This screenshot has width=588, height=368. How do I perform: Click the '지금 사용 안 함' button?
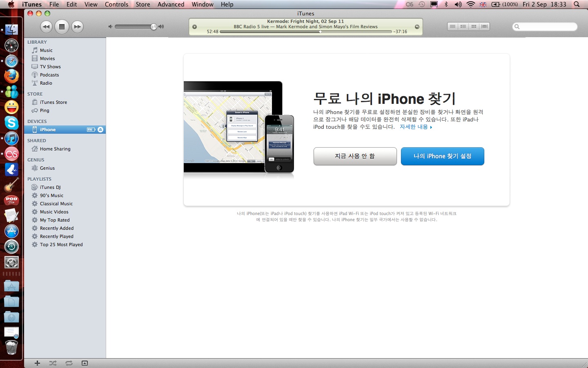(x=355, y=156)
